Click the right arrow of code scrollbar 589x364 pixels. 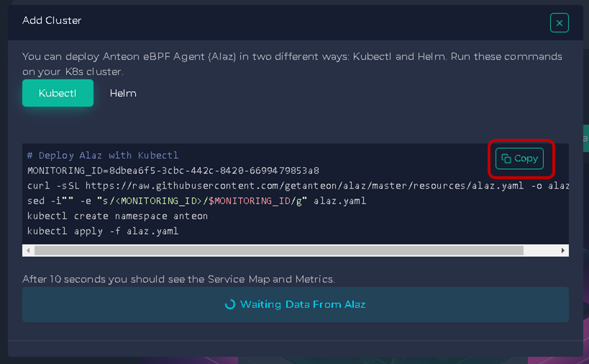tap(562, 250)
